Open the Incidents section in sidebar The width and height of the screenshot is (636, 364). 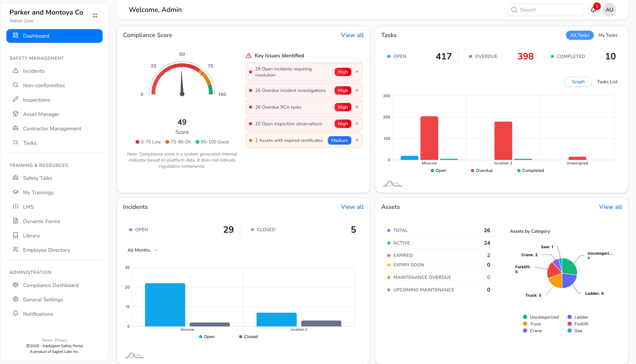click(34, 71)
